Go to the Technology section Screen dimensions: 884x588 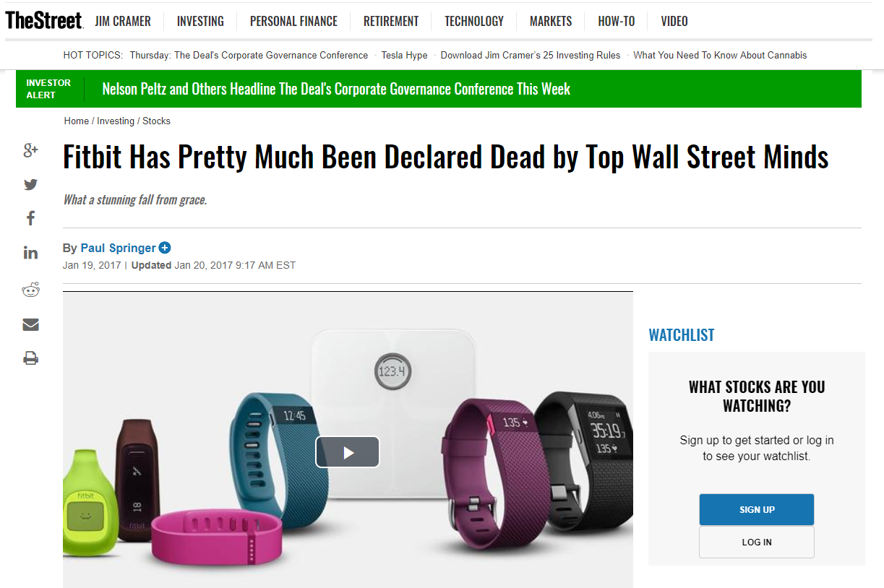pyautogui.click(x=474, y=21)
